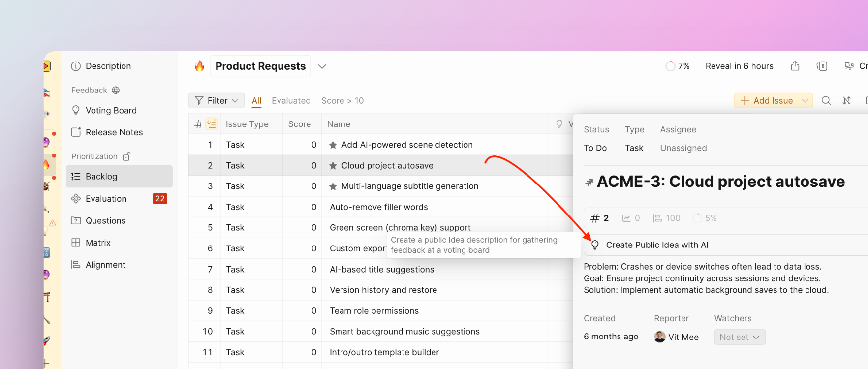Click the lightbulb votes column header icon
The width and height of the screenshot is (868, 369).
click(559, 124)
